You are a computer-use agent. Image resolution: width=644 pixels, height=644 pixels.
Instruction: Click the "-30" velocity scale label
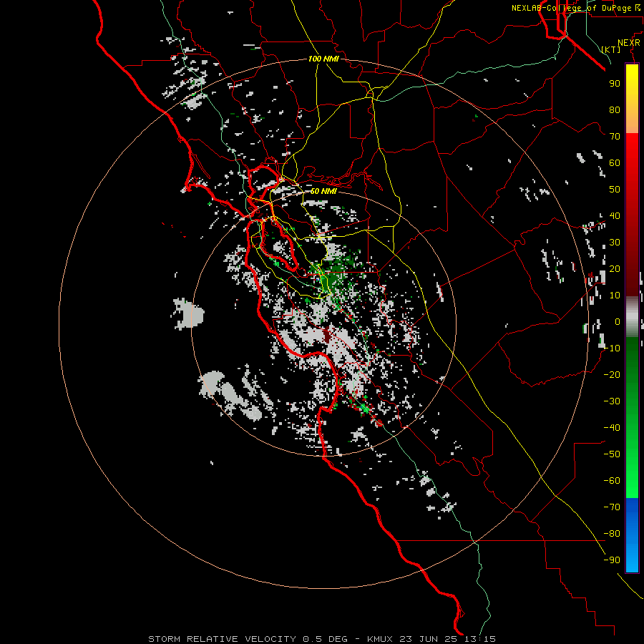612,401
